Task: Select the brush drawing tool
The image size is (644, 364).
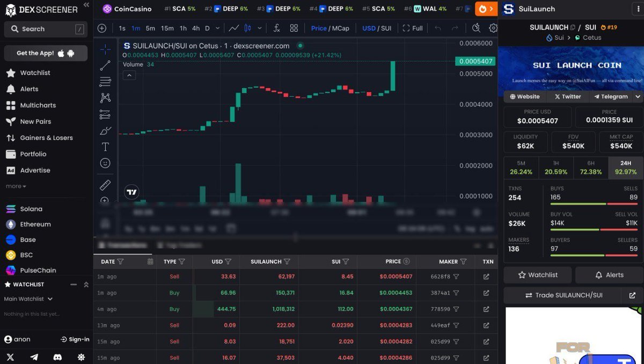Action: pyautogui.click(x=105, y=130)
